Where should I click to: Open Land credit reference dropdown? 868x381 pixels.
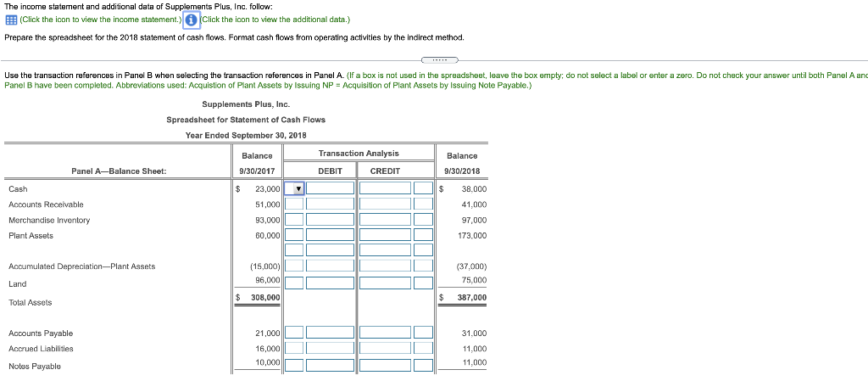(424, 283)
